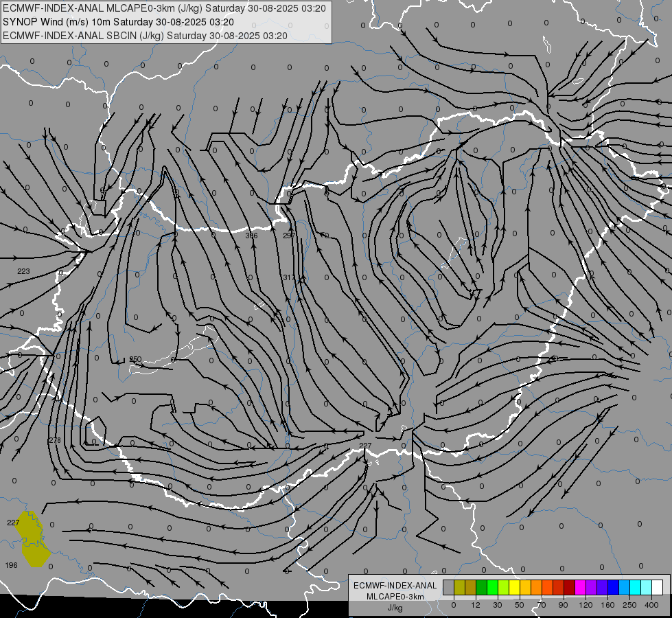The height and width of the screenshot is (618, 672).
Task: Click the legend scale value 250 under swatches
Action: click(x=629, y=605)
